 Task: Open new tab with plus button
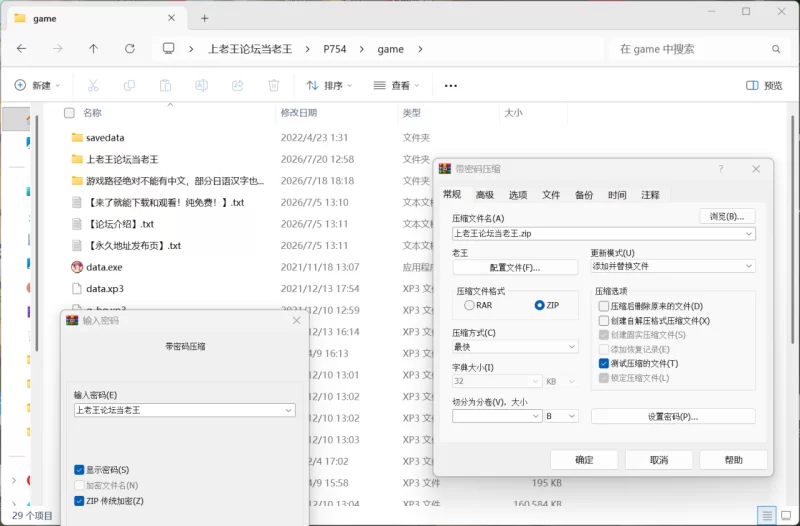[205, 18]
